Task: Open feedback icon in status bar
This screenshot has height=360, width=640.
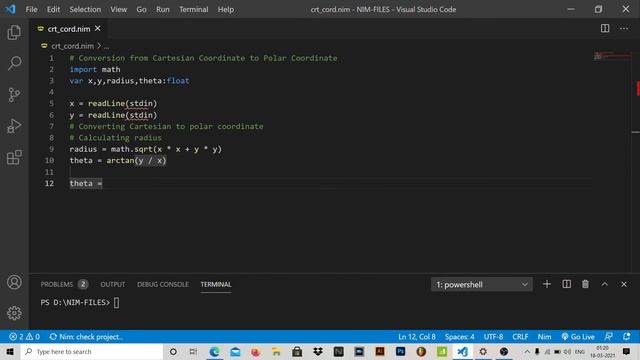Action: pyautogui.click(x=608, y=337)
